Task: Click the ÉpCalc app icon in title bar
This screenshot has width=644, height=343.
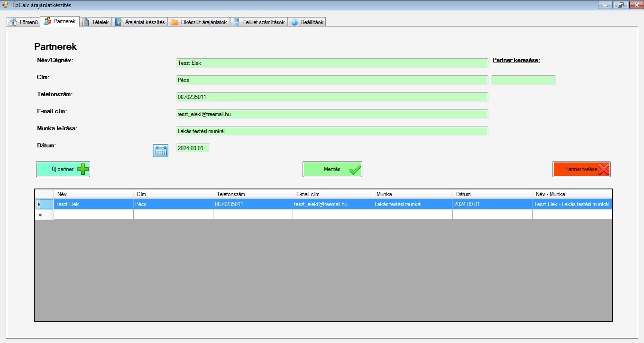Action: coord(5,5)
